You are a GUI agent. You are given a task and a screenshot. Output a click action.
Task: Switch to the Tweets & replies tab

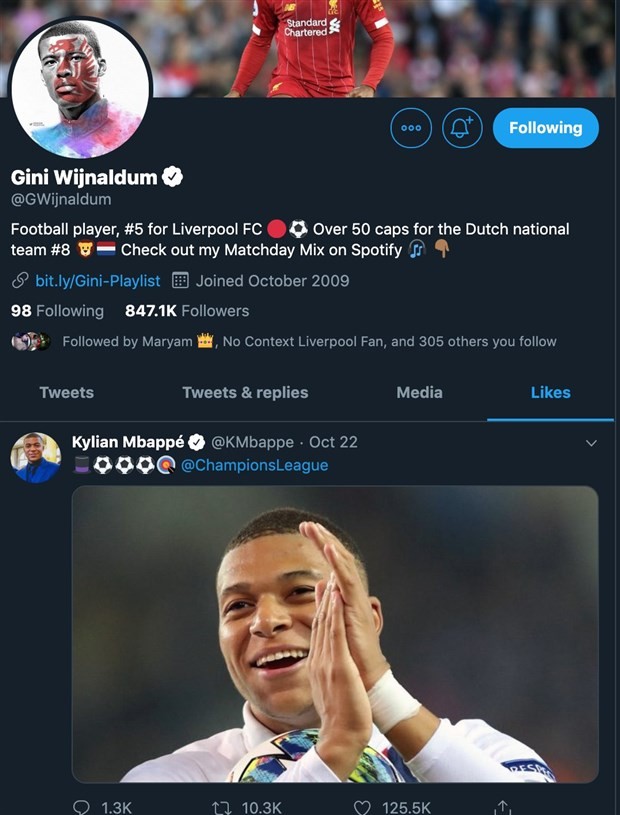245,393
